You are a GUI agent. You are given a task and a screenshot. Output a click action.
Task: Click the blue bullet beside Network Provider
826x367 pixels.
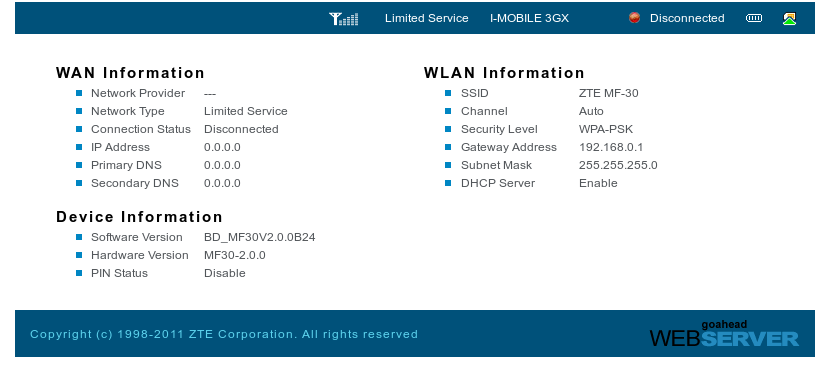tap(79, 93)
